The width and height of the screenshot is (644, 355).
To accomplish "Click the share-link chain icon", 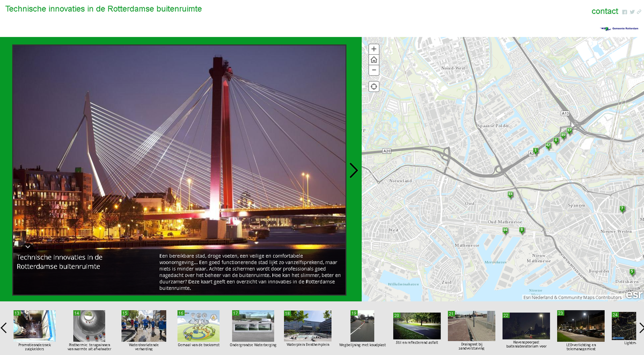I will 639,11.
